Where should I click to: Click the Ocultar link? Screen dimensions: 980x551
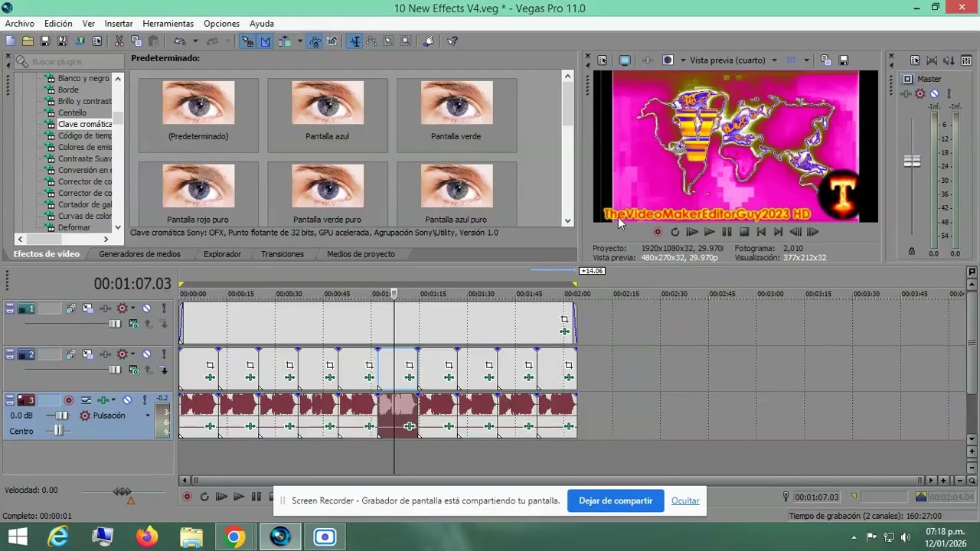coord(685,500)
